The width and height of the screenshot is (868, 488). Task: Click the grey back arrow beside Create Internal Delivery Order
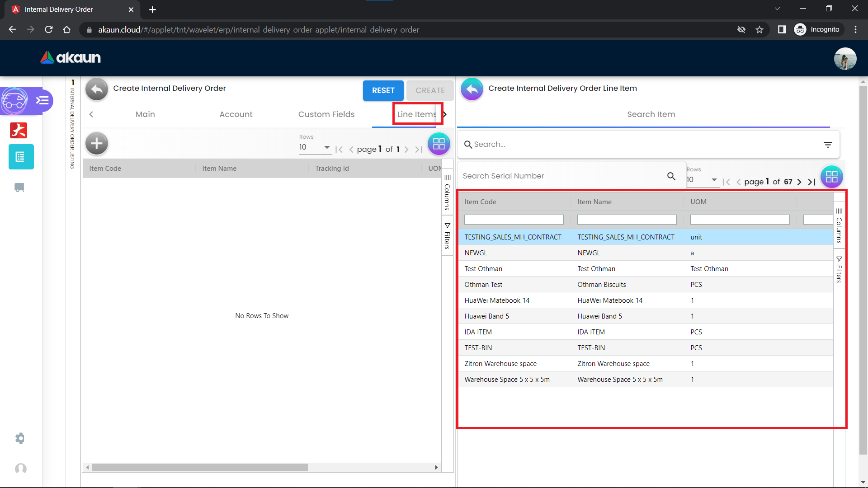(x=97, y=89)
